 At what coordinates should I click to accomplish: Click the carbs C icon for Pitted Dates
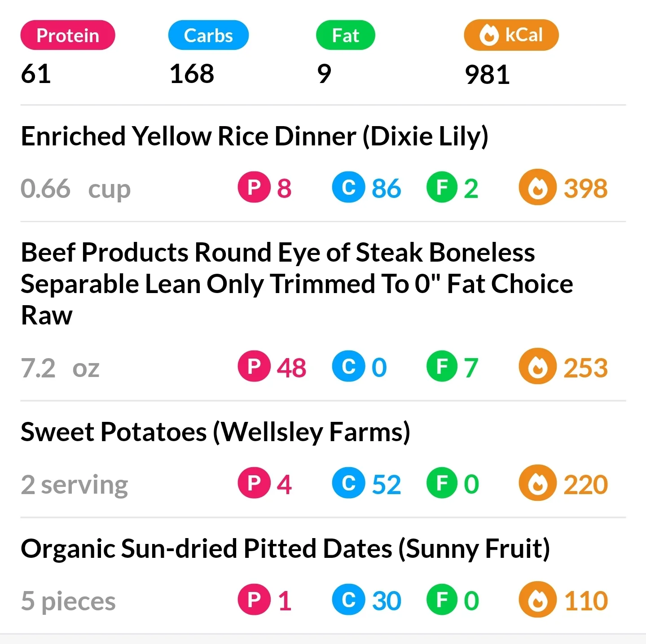point(349,600)
